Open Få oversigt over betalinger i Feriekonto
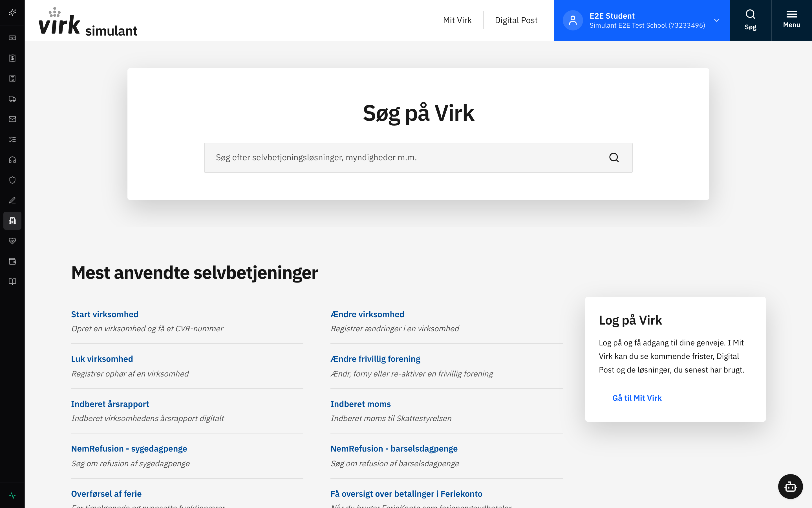The width and height of the screenshot is (812, 508). pyautogui.click(x=406, y=494)
